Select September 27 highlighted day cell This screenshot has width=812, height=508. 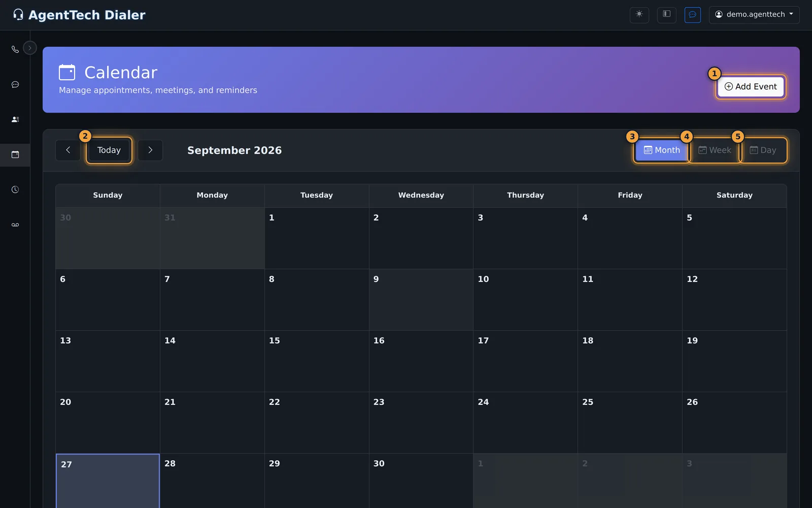coord(108,481)
